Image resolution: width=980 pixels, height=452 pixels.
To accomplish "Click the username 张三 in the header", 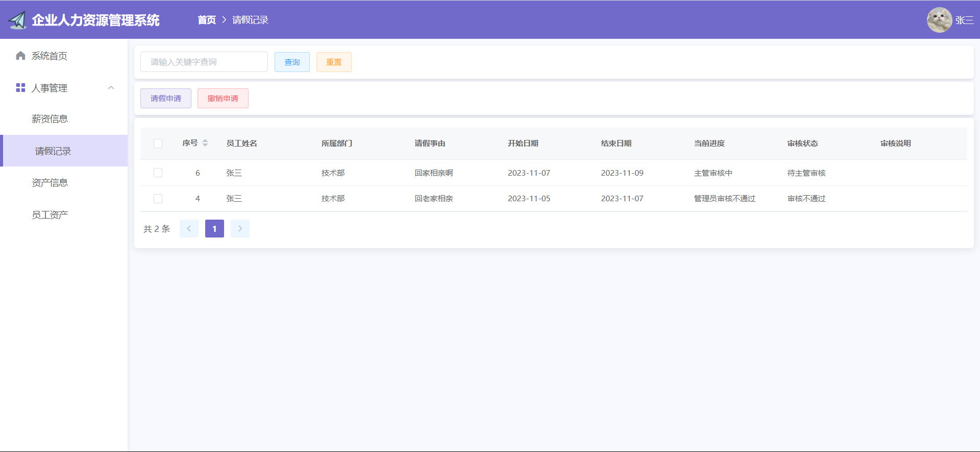I will 964,20.
